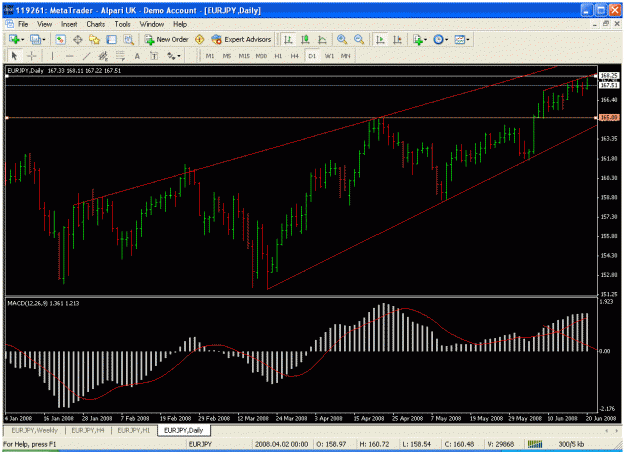Open the Market Watch window icon
This screenshot has width=625, height=452.
coord(60,39)
